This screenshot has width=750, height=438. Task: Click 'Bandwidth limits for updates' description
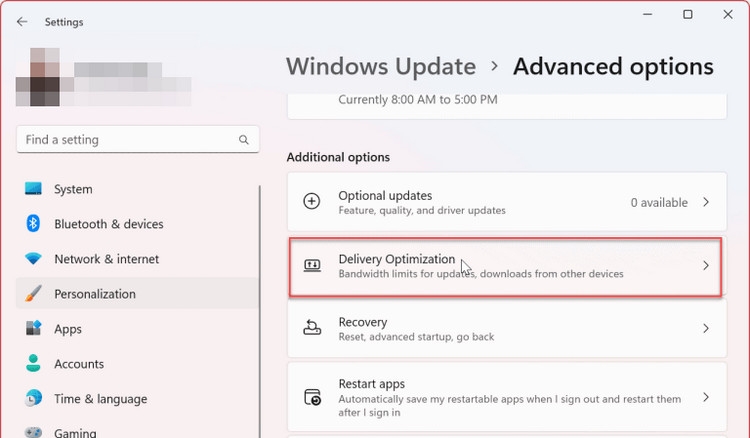point(481,274)
